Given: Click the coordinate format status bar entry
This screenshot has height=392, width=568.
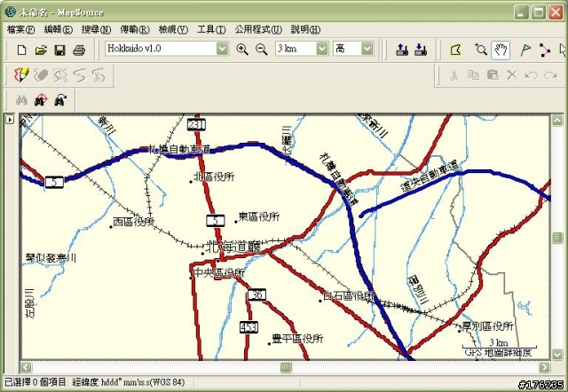Looking at the screenshot, I should (129, 382).
